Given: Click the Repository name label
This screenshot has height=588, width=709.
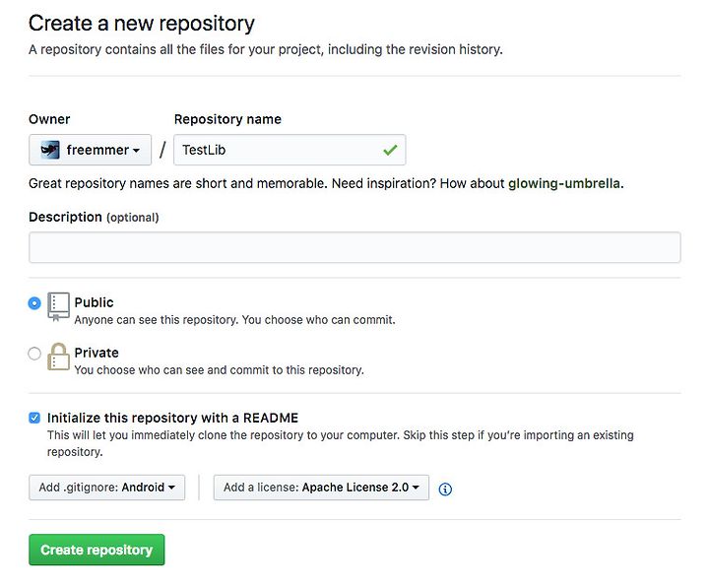Looking at the screenshot, I should [x=227, y=119].
